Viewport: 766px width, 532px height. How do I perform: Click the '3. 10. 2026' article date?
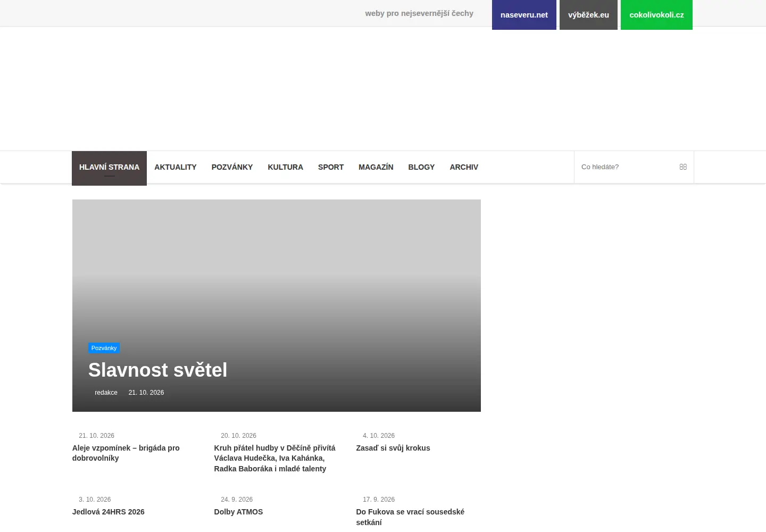coord(95,500)
